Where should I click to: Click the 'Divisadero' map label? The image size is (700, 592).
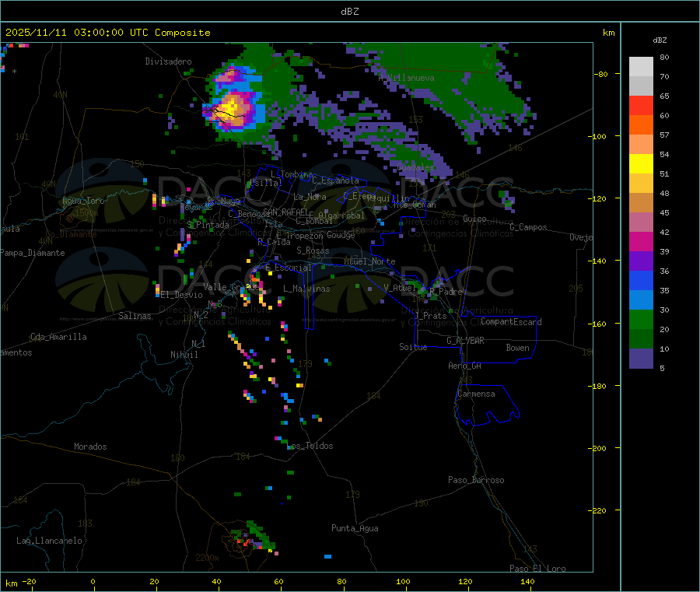(x=168, y=61)
